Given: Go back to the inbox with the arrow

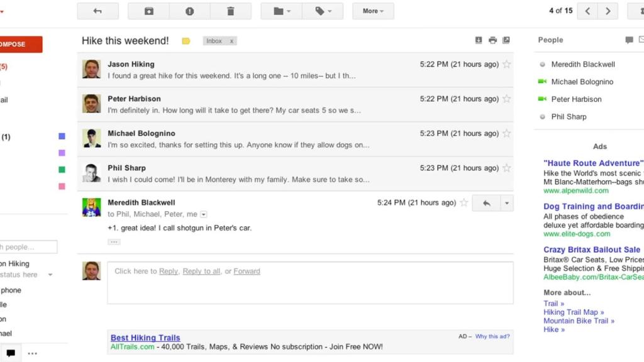Looking at the screenshot, I should pos(97,11).
